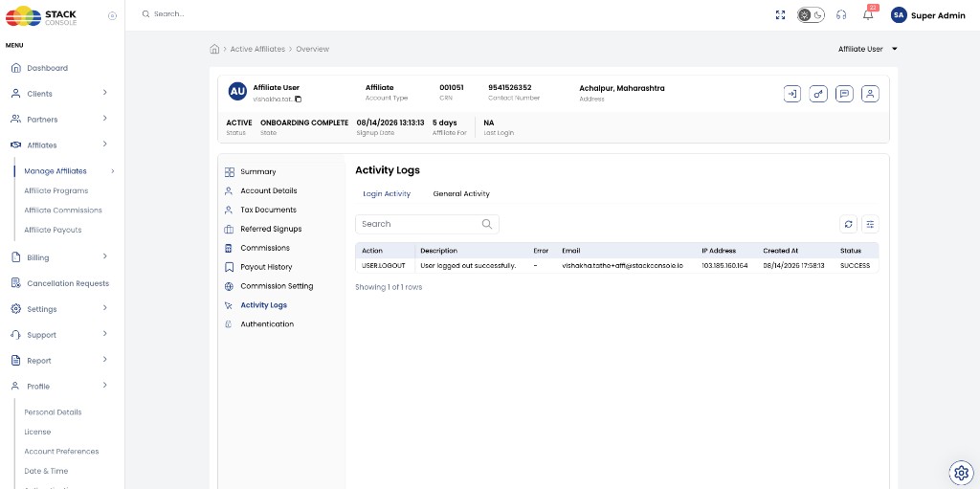
Task: Refresh the activity logs table
Action: coord(848,224)
